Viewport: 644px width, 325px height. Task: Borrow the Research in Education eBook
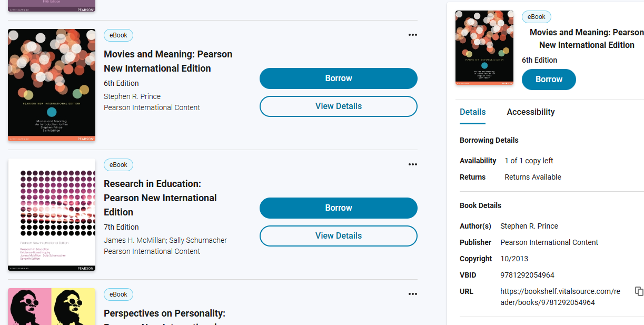[338, 208]
